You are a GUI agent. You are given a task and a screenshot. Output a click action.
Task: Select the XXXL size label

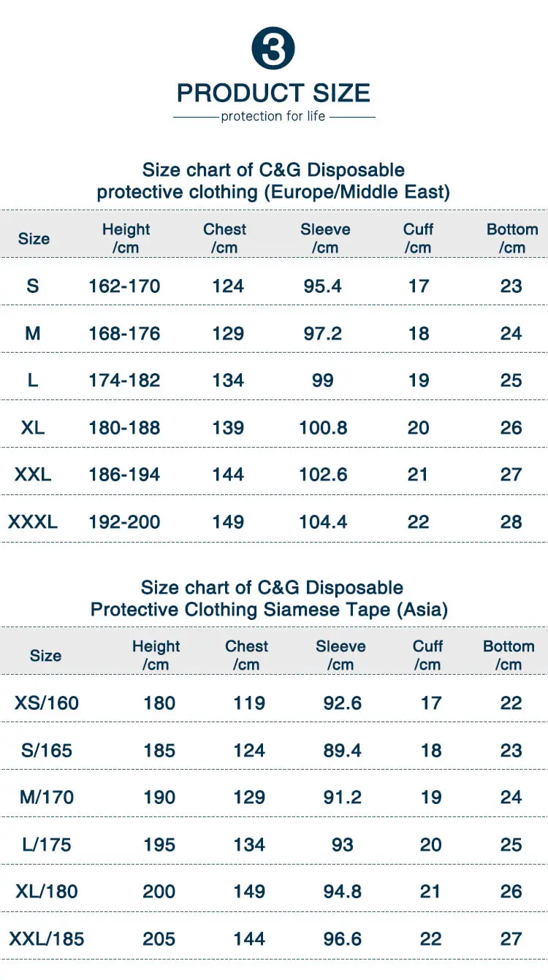33,522
